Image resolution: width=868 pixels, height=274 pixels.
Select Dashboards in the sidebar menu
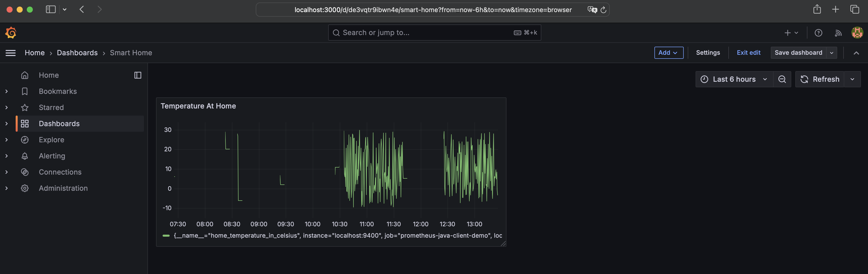click(59, 124)
